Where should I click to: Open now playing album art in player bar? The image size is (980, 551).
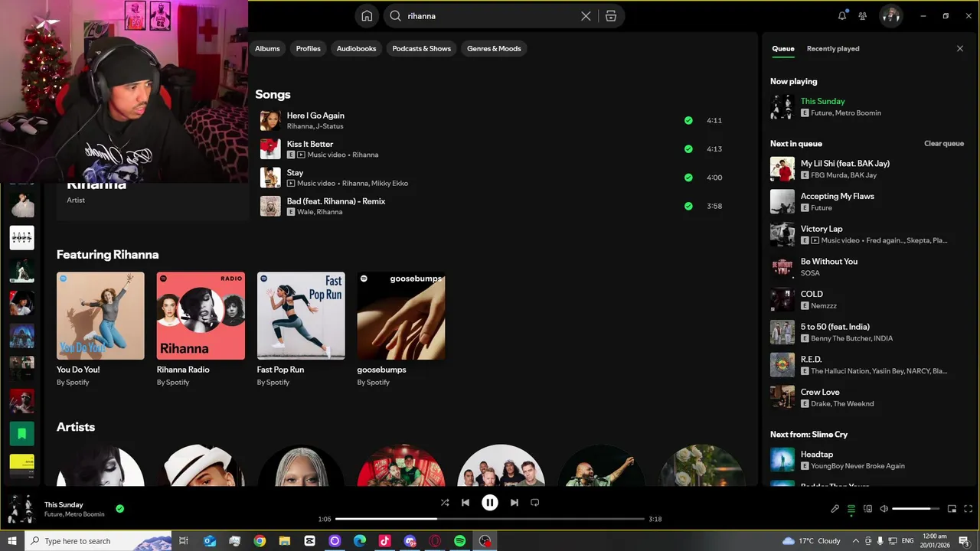21,509
